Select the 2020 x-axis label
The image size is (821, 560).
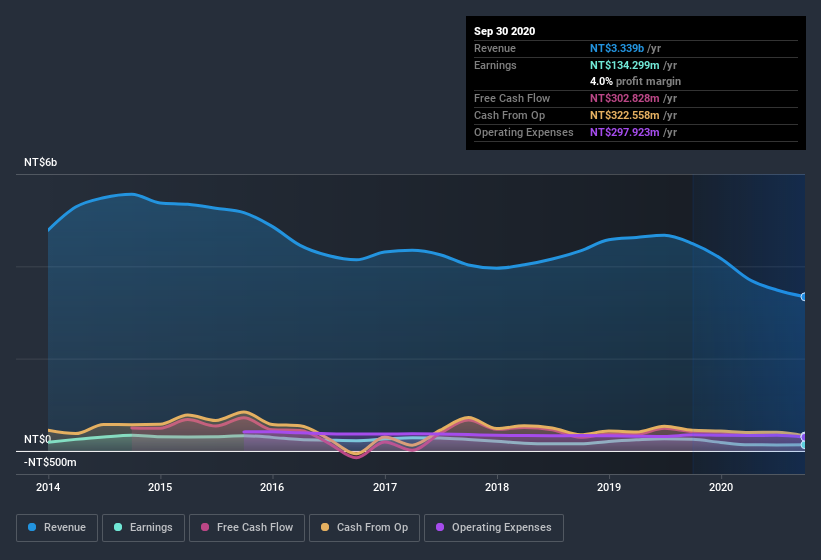721,487
